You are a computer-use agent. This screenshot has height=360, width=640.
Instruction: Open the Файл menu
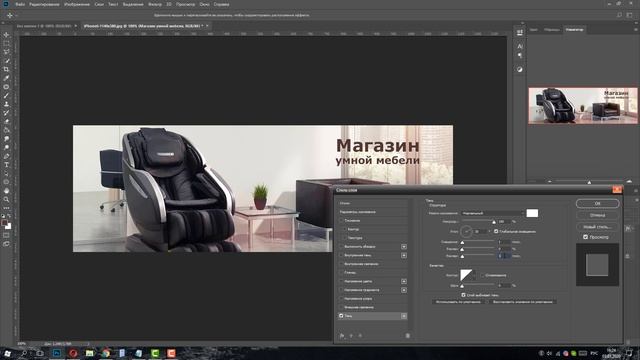pyautogui.click(x=20, y=4)
